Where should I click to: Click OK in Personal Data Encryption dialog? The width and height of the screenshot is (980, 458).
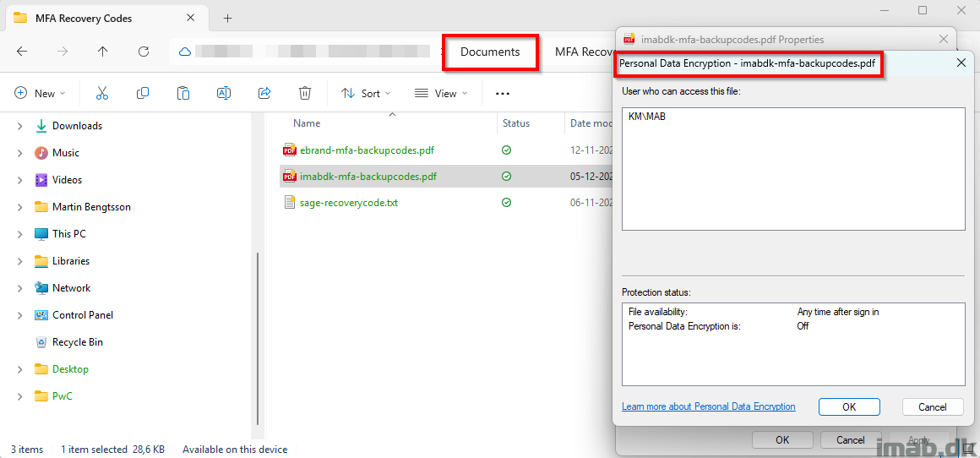click(x=849, y=406)
